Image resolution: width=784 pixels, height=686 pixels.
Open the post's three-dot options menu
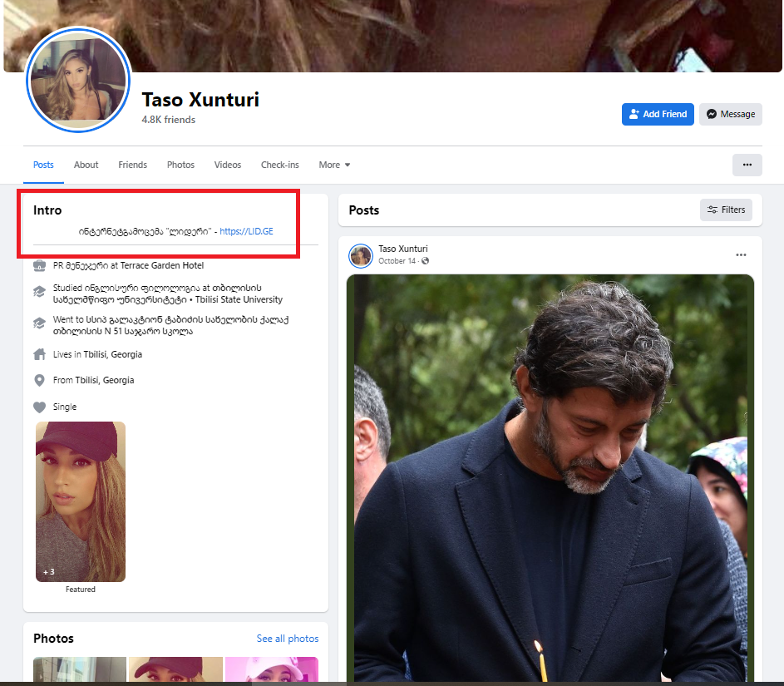741,255
